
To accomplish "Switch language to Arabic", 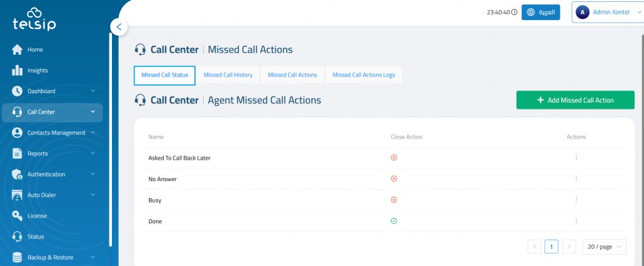I will [541, 12].
